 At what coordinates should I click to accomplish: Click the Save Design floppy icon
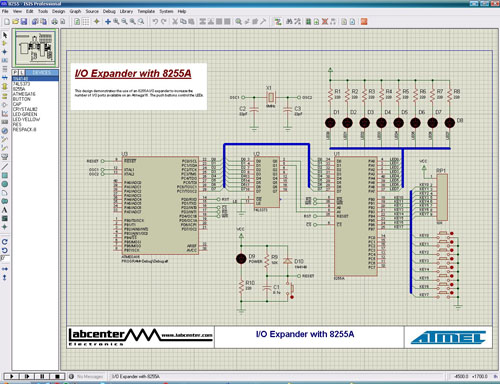pos(24,22)
